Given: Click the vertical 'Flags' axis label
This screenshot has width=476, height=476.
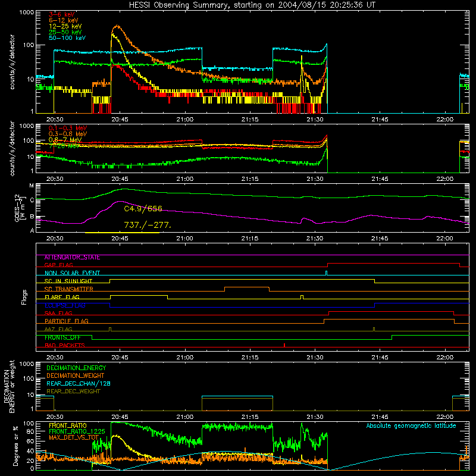Looking at the screenshot, I should point(24,297).
